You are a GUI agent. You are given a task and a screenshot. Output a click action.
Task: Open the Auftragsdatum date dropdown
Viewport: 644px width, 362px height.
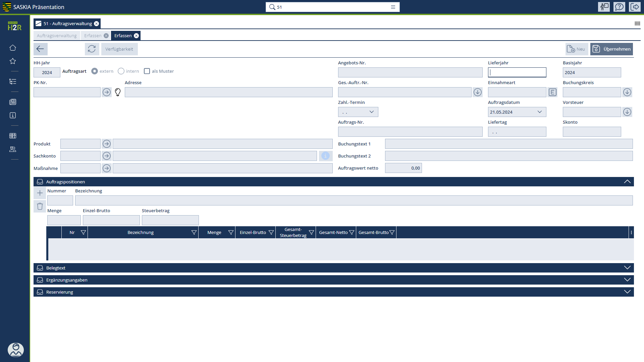point(539,112)
